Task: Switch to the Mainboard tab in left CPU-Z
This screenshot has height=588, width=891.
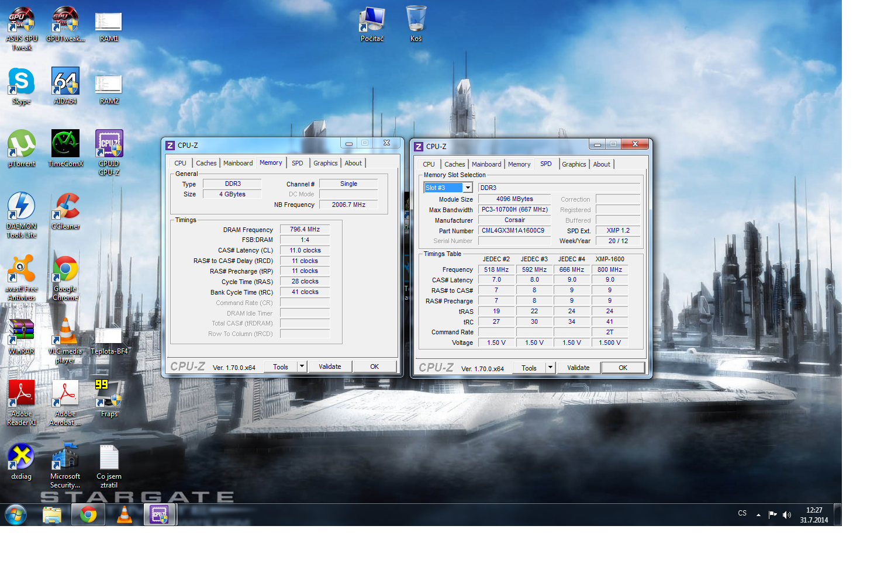Action: (238, 163)
